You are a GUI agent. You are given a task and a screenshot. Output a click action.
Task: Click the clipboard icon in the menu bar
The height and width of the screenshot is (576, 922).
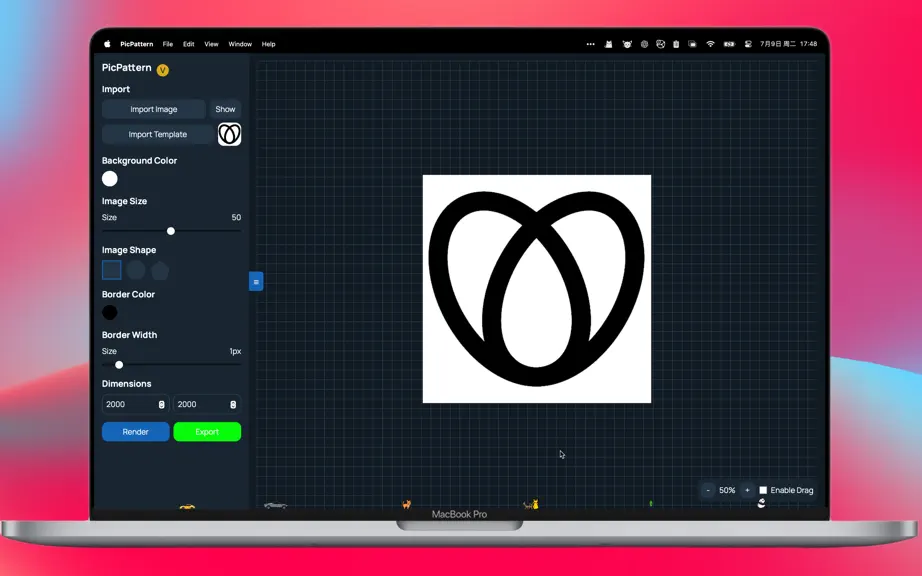click(676, 44)
